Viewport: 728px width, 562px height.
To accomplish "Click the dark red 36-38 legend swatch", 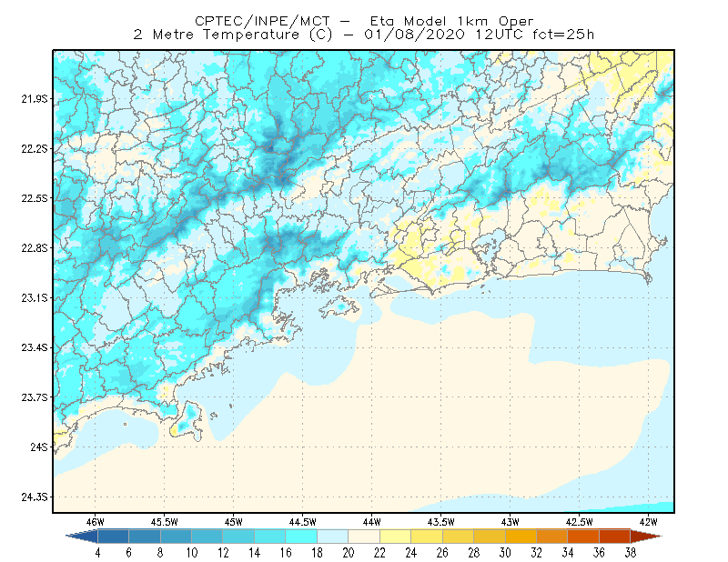I will (615, 537).
